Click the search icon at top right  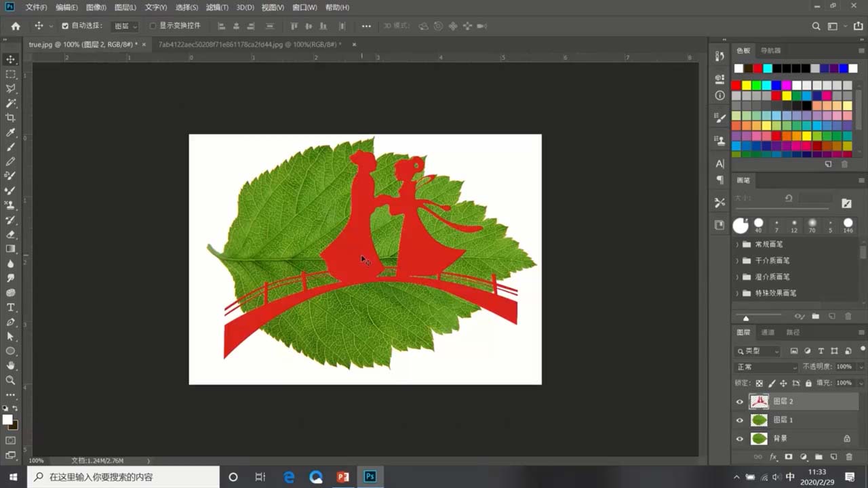tap(816, 26)
